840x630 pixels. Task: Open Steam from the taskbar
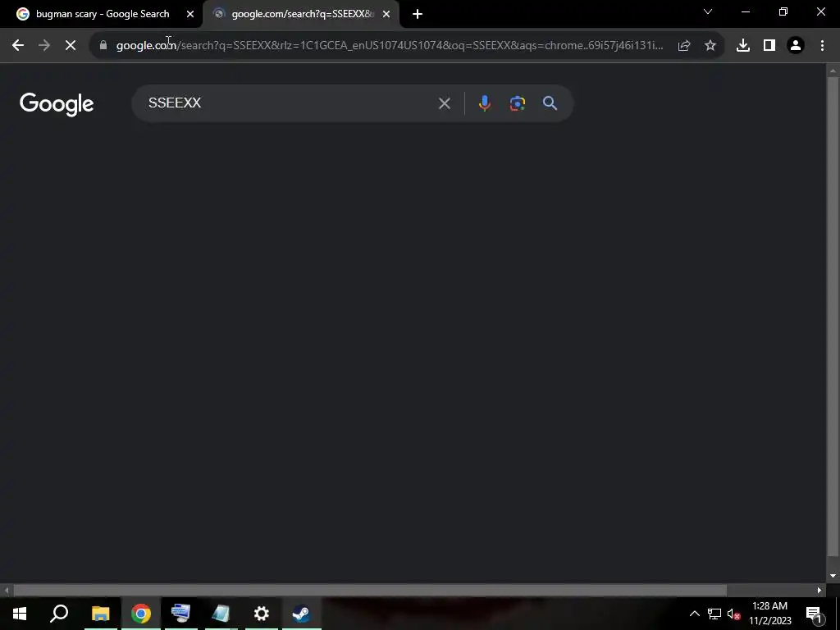pyautogui.click(x=301, y=614)
